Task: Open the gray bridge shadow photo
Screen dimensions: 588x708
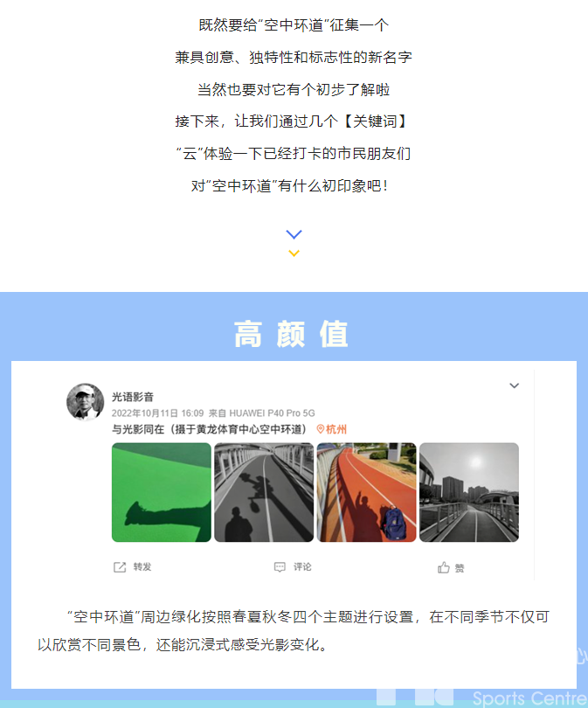Action: pos(264,492)
